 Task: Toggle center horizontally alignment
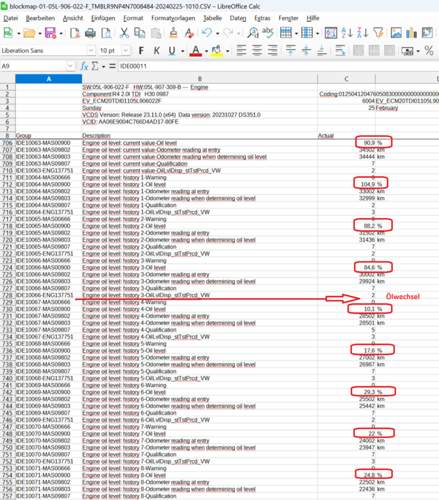point(257,51)
